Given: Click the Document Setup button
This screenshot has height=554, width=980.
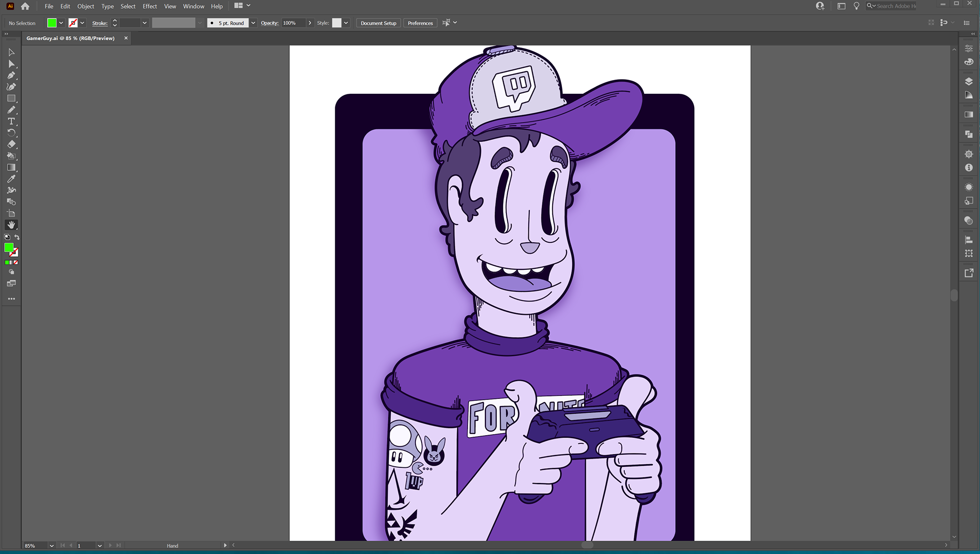Looking at the screenshot, I should [378, 23].
